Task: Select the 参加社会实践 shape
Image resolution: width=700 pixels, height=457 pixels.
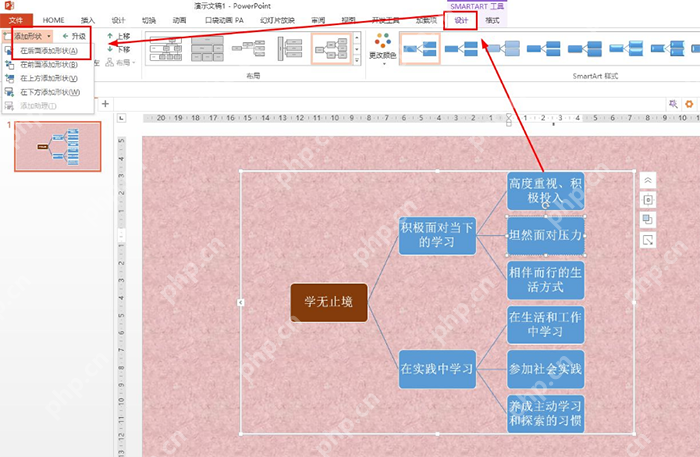Action: (x=546, y=369)
